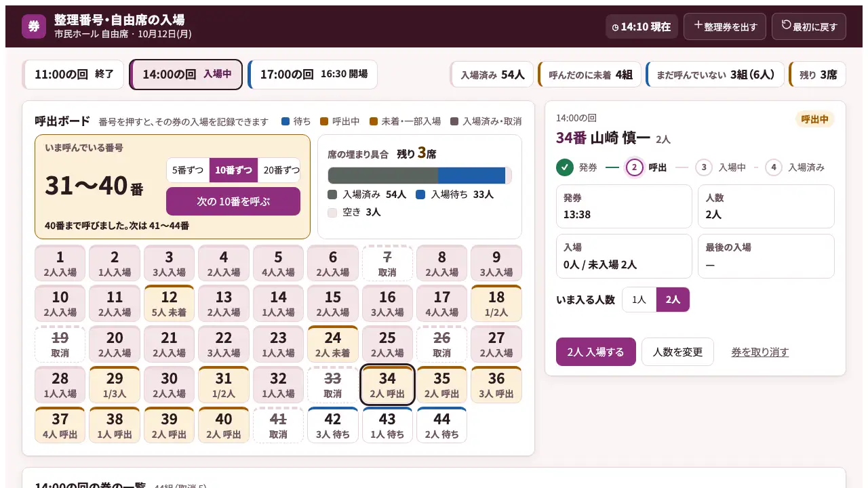The height and width of the screenshot is (488, 868).
Task: Click the clock icon beside 14:10 現在
Action: pyautogui.click(x=615, y=27)
